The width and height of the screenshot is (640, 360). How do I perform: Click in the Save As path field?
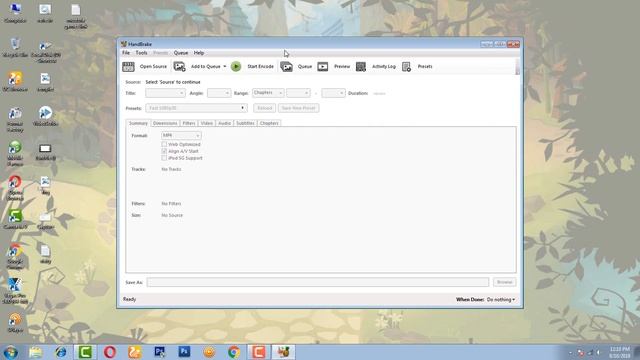[318, 282]
